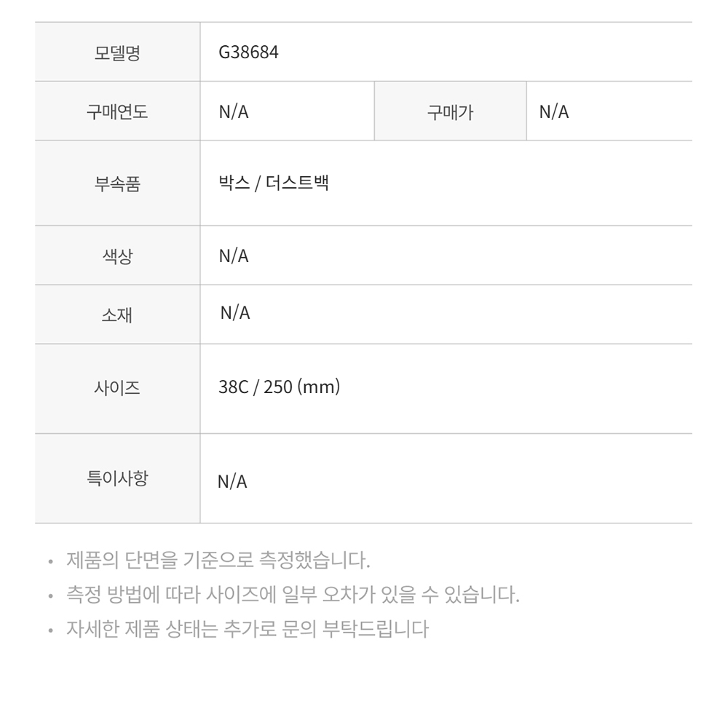The width and height of the screenshot is (728, 728).
Task: Click the 색상 label cell
Action: coord(117,256)
